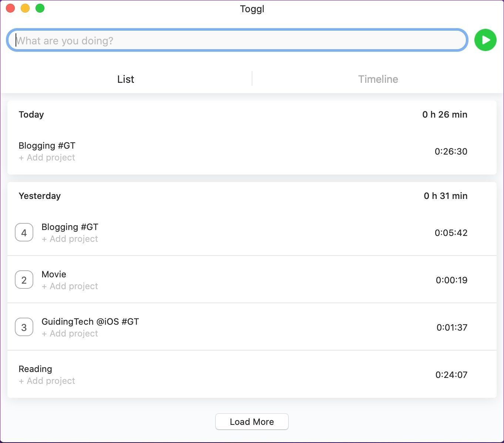Click the 0:26:30 duration for today's entry
The width and height of the screenshot is (504, 443).
pyautogui.click(x=451, y=151)
